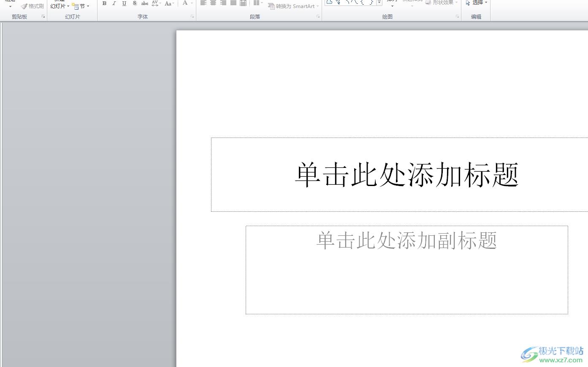Launch the Font (字体) dialog launcher
This screenshot has width=588, height=367.
point(192,16)
